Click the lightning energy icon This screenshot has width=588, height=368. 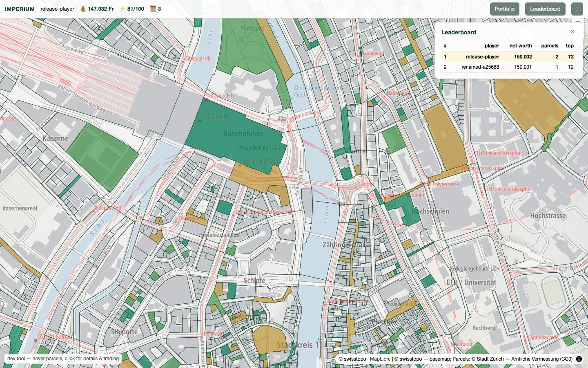point(122,9)
